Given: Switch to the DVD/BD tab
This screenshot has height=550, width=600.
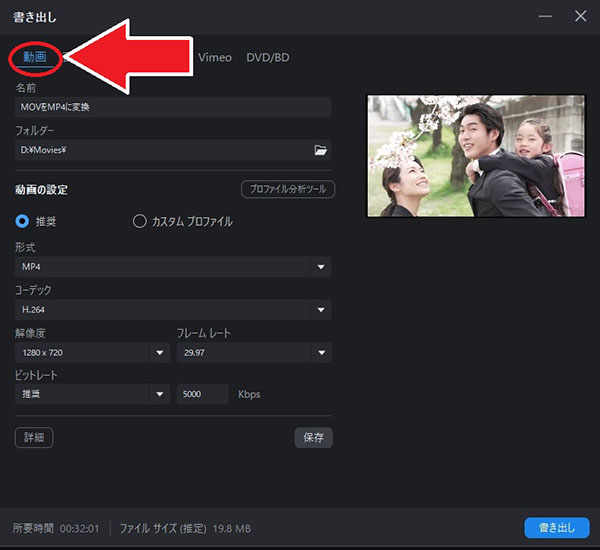Looking at the screenshot, I should tap(268, 57).
